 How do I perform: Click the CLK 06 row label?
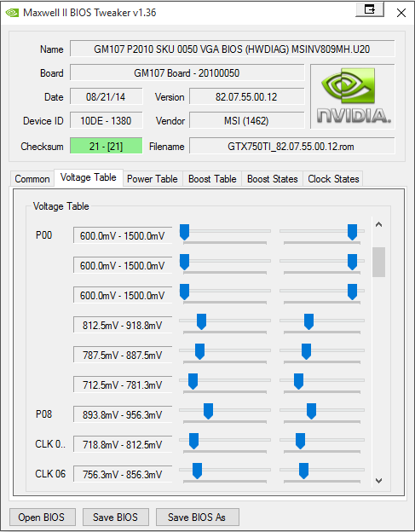[50, 474]
